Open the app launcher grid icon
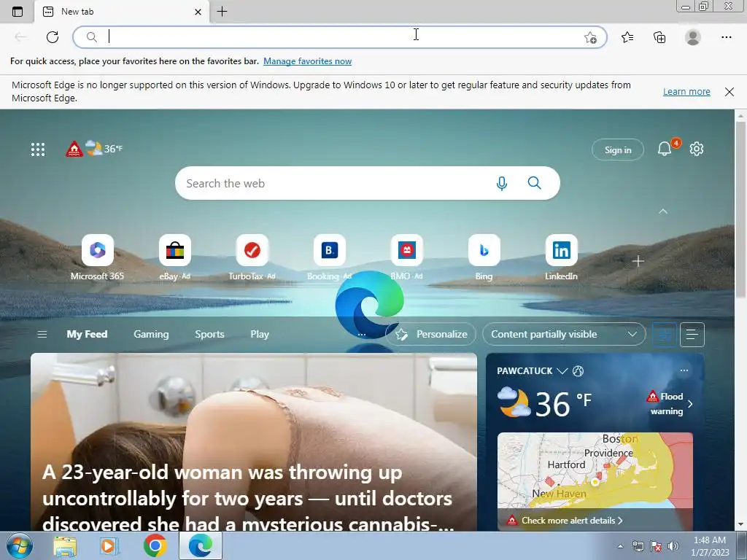Viewport: 747px width, 560px height. (38, 149)
